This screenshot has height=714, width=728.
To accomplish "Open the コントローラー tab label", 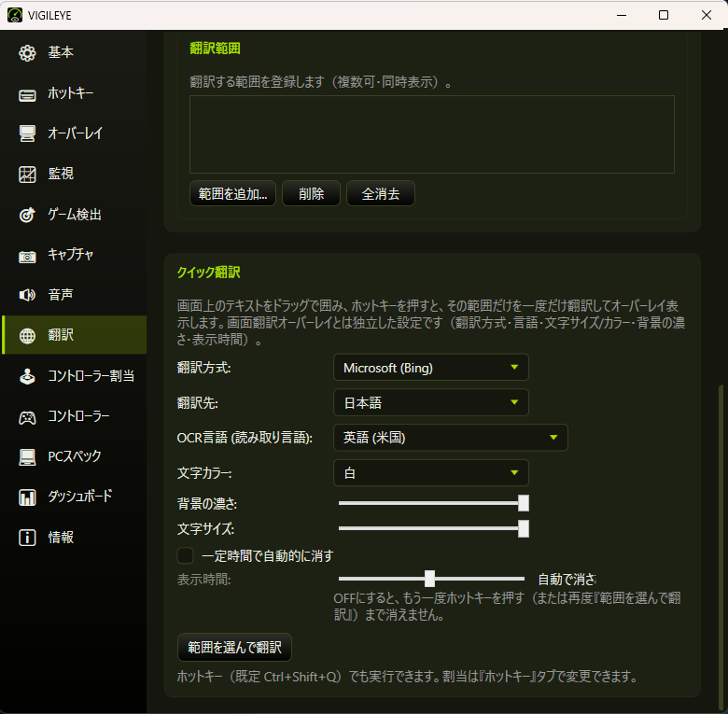I will [x=79, y=416].
